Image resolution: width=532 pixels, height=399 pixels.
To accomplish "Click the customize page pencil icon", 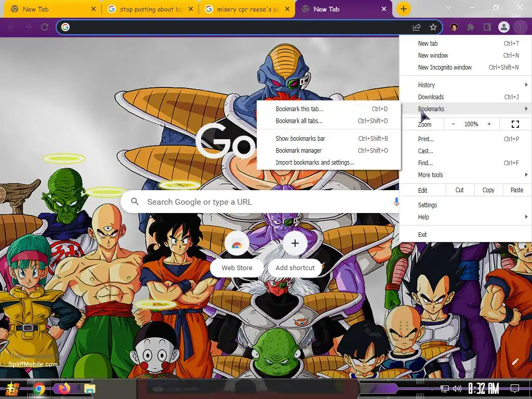I will [x=515, y=362].
